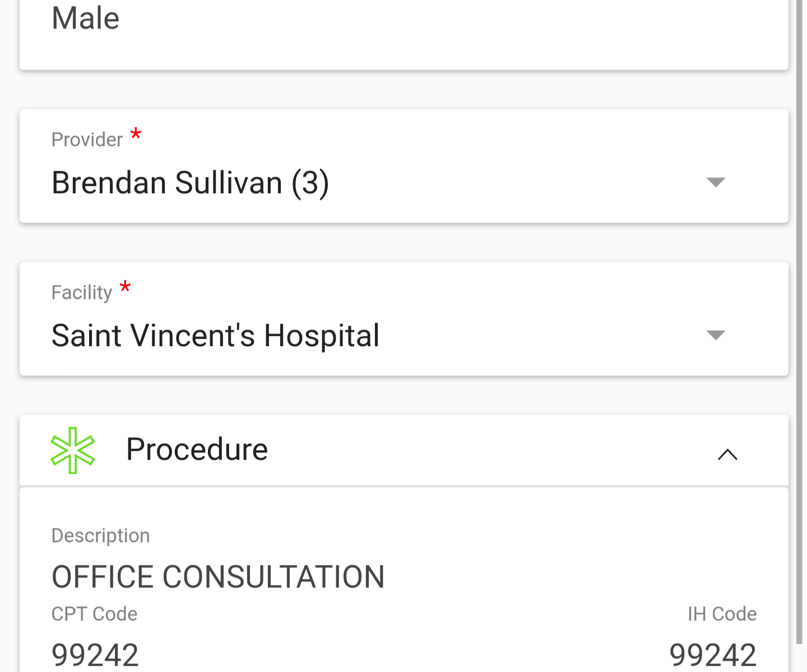Collapse the Procedure section chevron
Screen dimensions: 807x672
pos(727,454)
